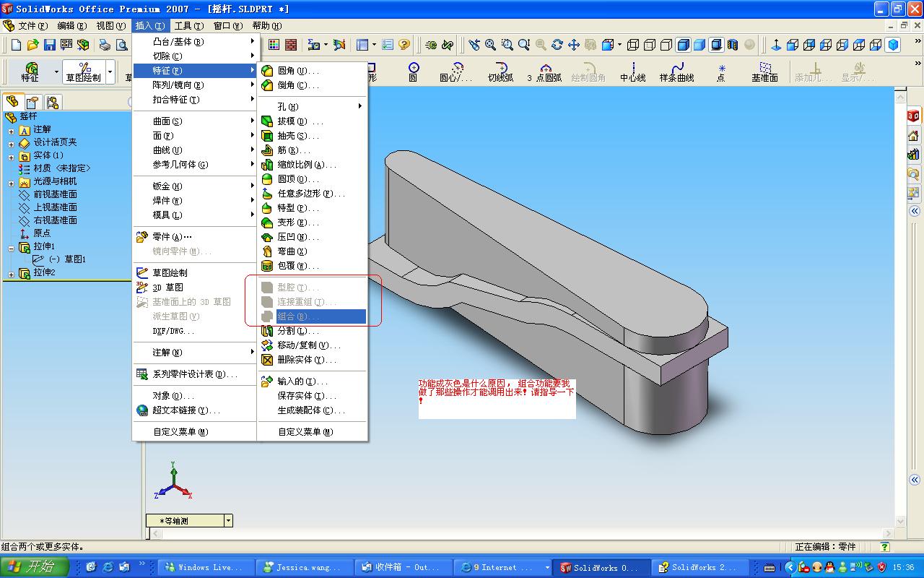
Task: Click the Open file folder icon
Action: 32,45
